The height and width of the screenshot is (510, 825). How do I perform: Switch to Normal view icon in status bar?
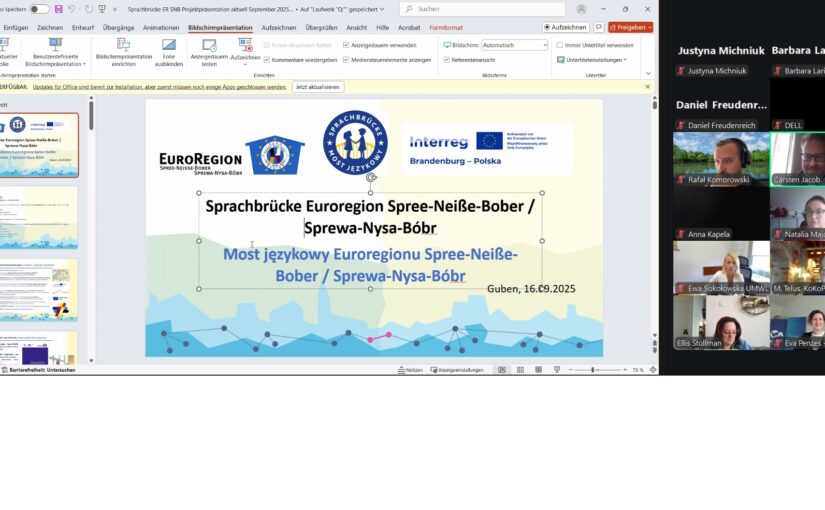[x=502, y=370]
